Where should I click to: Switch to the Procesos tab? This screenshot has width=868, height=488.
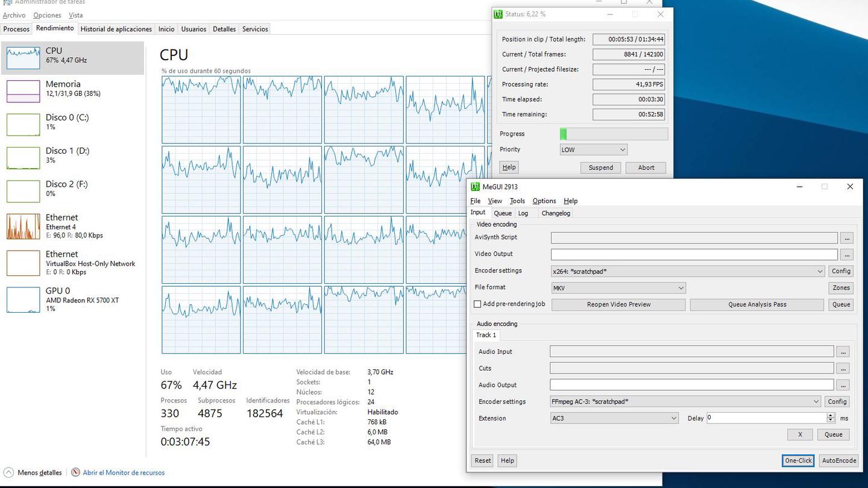pyautogui.click(x=16, y=29)
